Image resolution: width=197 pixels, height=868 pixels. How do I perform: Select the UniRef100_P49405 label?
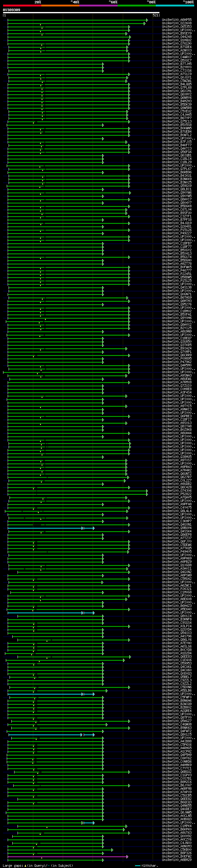click(176, 551)
